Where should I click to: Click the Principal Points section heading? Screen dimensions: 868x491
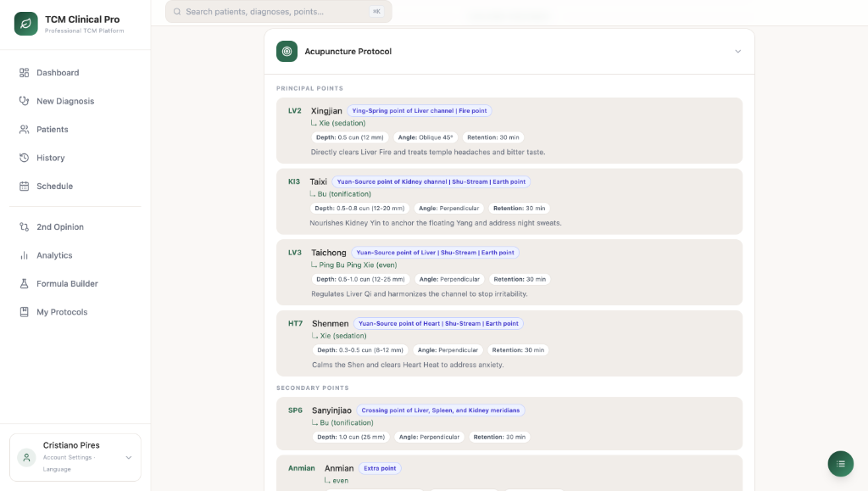[x=310, y=88]
